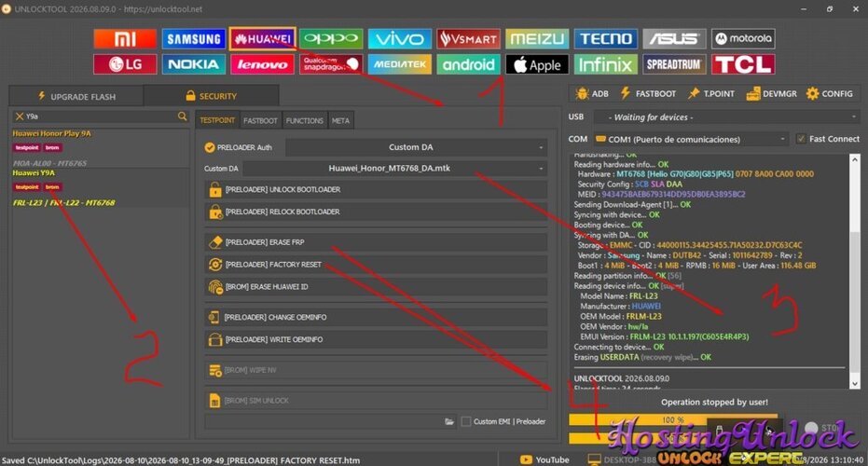Open COM1 port selection dropdown
Image resolution: width=868 pixels, height=466 pixels.
690,139
